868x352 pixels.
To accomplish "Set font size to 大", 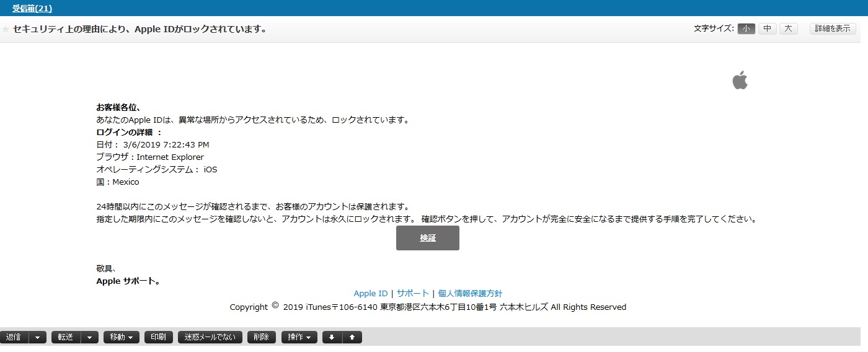I will point(789,29).
